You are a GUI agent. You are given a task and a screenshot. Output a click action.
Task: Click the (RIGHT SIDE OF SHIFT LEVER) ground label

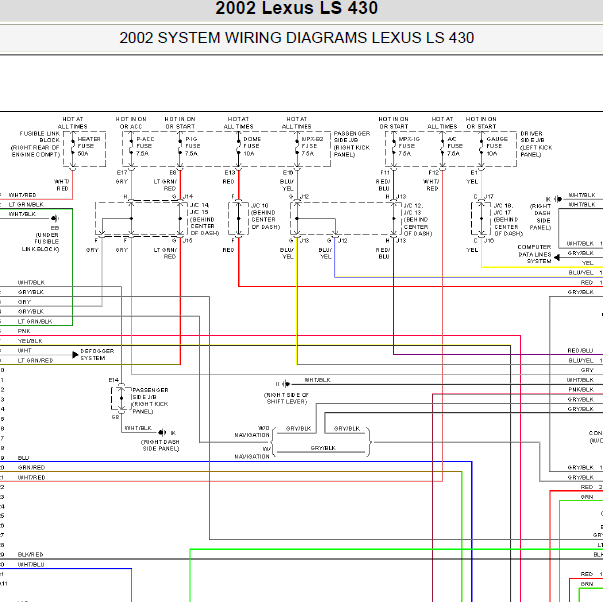(x=286, y=398)
